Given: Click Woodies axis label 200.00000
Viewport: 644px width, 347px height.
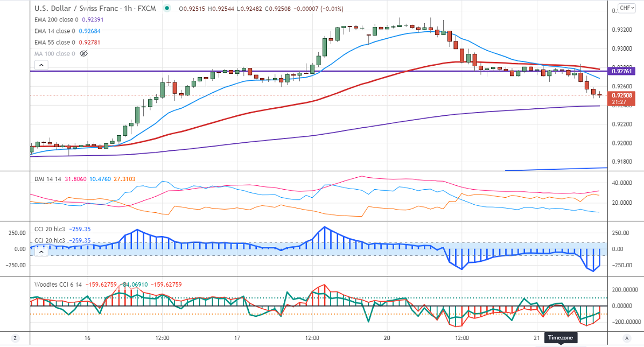Looking at the screenshot, I should pyautogui.click(x=626, y=290).
